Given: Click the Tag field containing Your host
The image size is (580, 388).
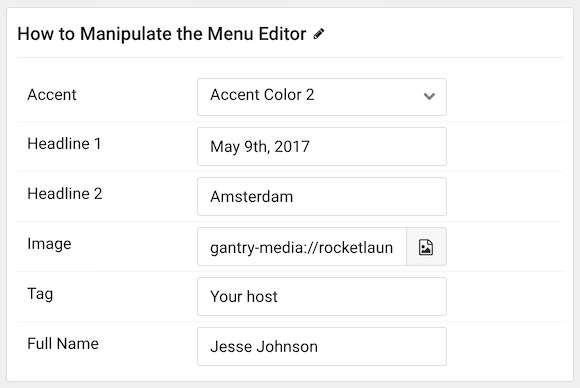Looking at the screenshot, I should coord(322,297).
